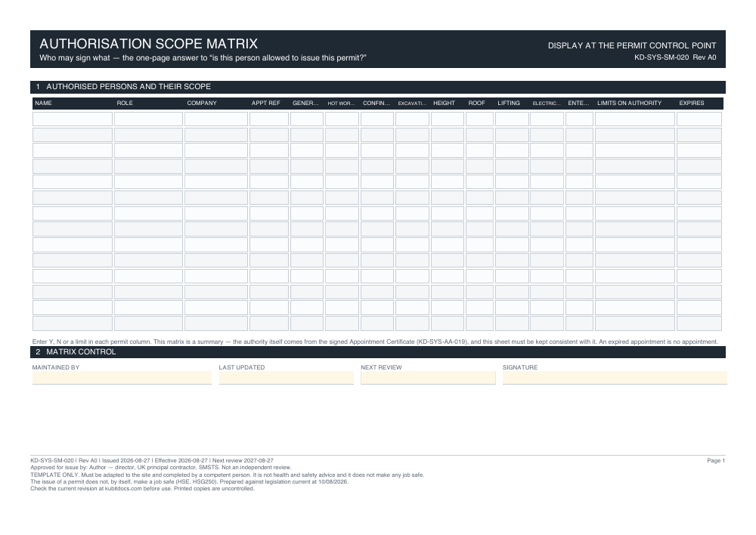756x535 pixels.
Task: Click the 'LAST UPDATED' label
Action: (242, 367)
